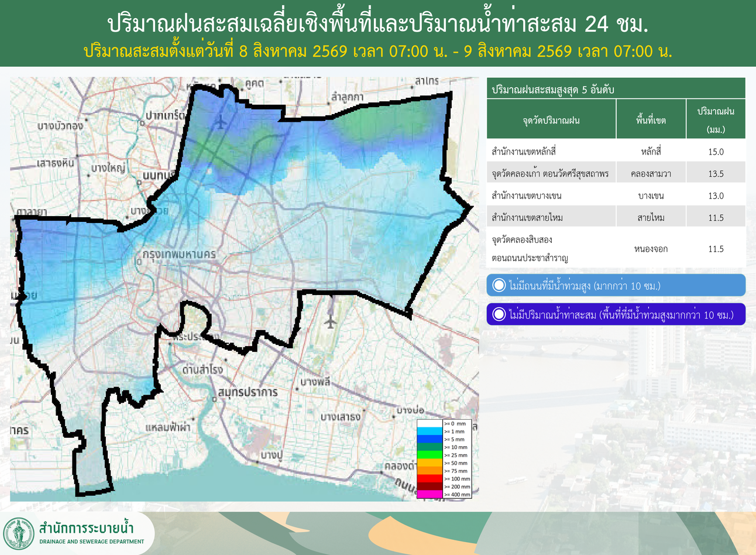Select the '>= 100 mm' red legend swatch

tap(429, 479)
